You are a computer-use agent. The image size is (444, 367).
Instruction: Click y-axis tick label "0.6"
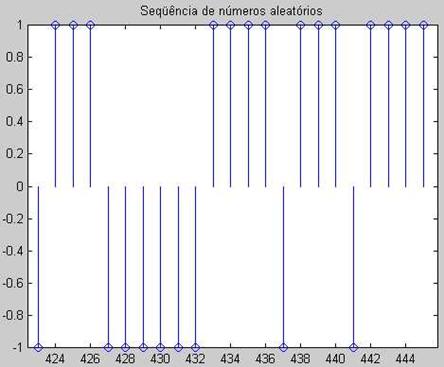[x=14, y=90]
